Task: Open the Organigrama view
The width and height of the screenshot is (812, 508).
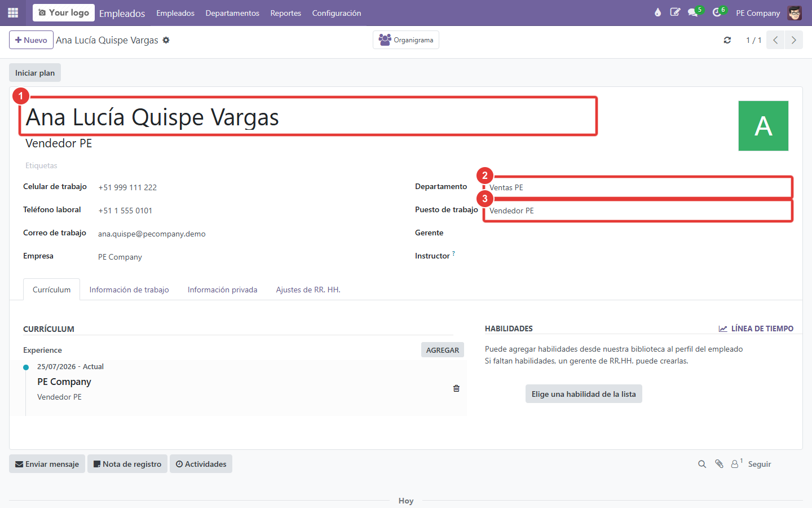Action: pyautogui.click(x=406, y=40)
